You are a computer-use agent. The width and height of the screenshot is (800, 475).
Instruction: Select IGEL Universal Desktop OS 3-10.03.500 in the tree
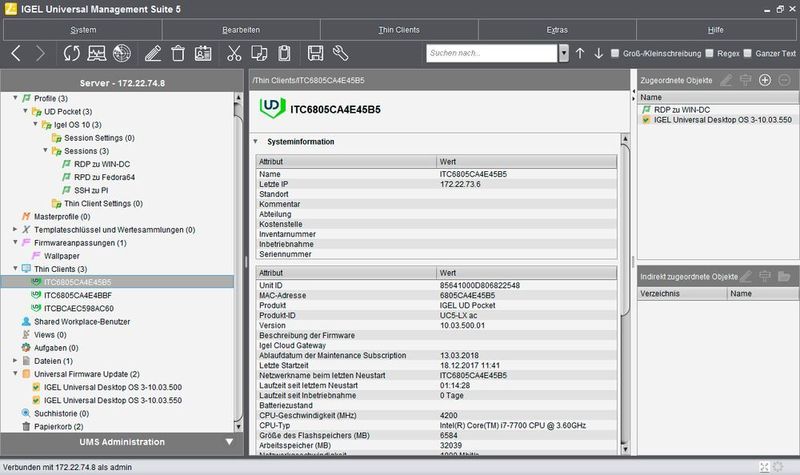click(113, 387)
